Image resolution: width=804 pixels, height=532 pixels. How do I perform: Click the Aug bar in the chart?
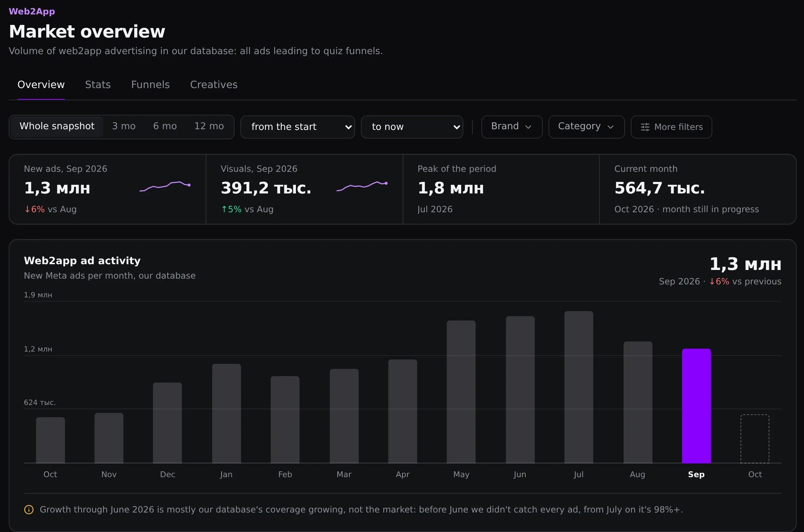638,402
